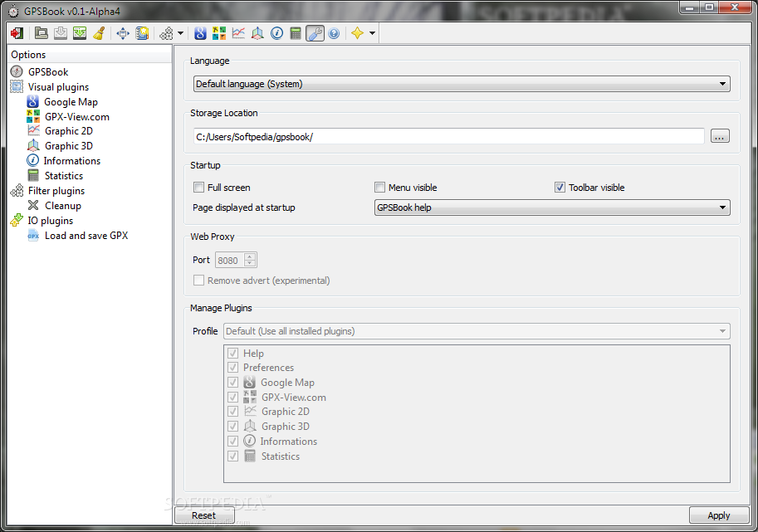Click the open file folder toolbar icon
This screenshot has width=758, height=532.
pyautogui.click(x=41, y=33)
